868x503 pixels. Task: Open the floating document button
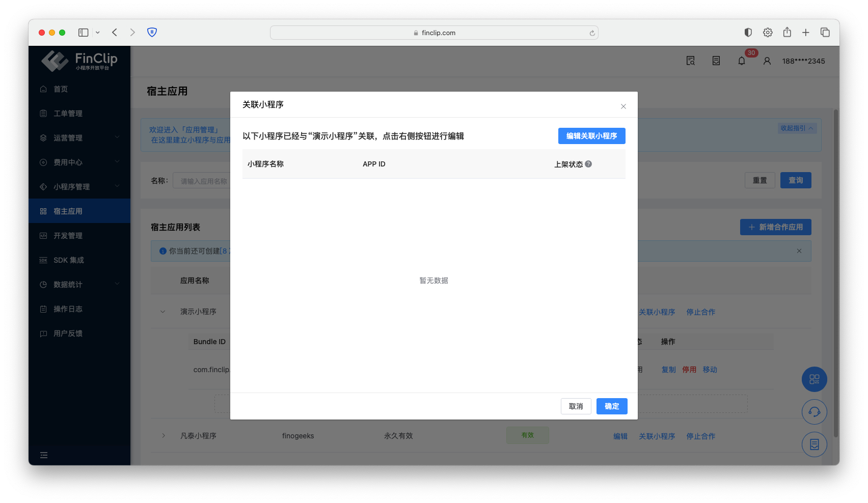click(814, 444)
